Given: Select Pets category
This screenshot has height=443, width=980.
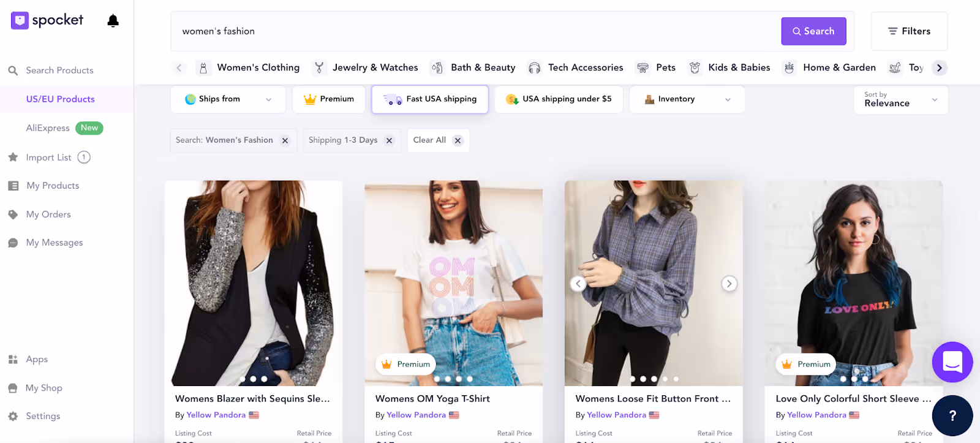Looking at the screenshot, I should point(656,67).
